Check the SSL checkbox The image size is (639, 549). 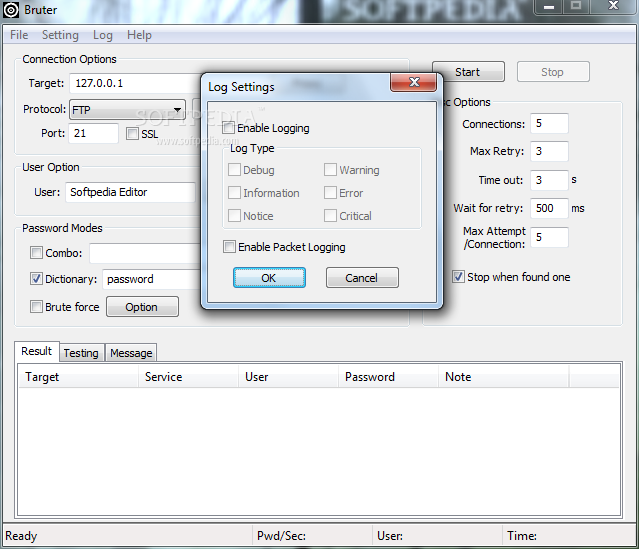click(x=132, y=134)
